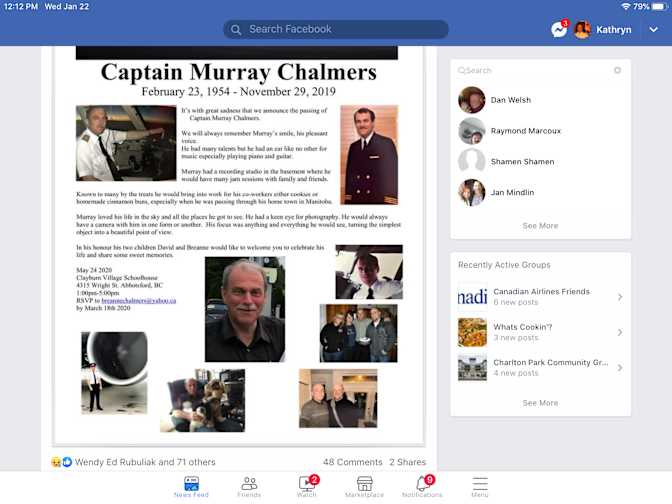
Task: Expand the chevron beside Canadian Airlines Friends
Action: click(x=620, y=297)
